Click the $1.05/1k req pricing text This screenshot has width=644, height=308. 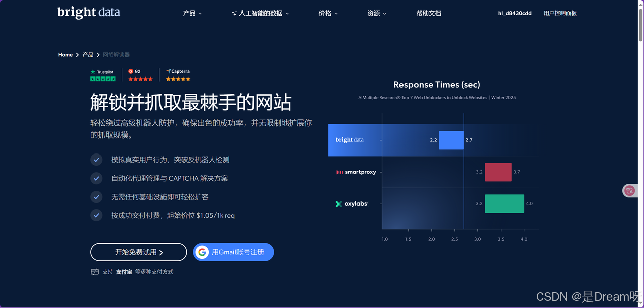[x=216, y=215]
